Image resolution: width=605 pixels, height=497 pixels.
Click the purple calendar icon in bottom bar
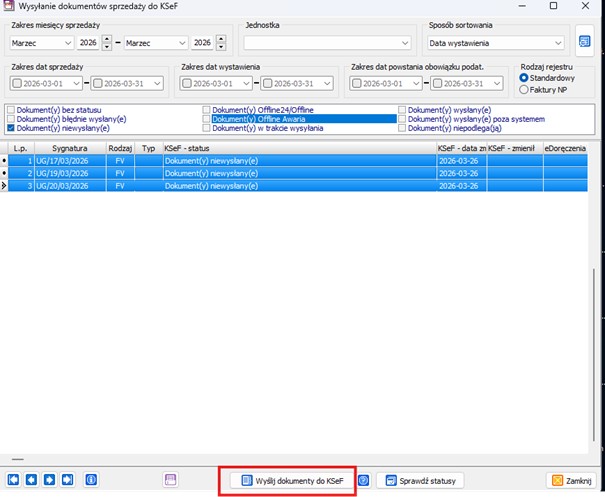[170, 480]
